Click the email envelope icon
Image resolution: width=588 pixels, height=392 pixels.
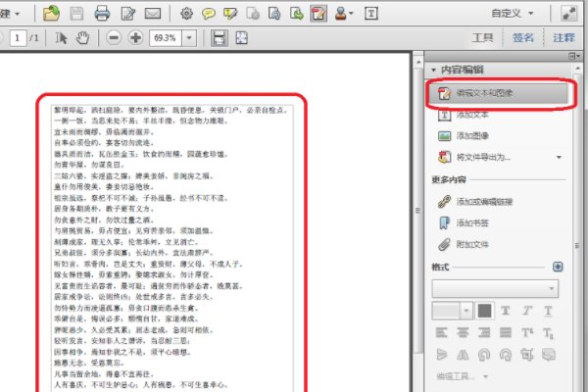coord(152,13)
